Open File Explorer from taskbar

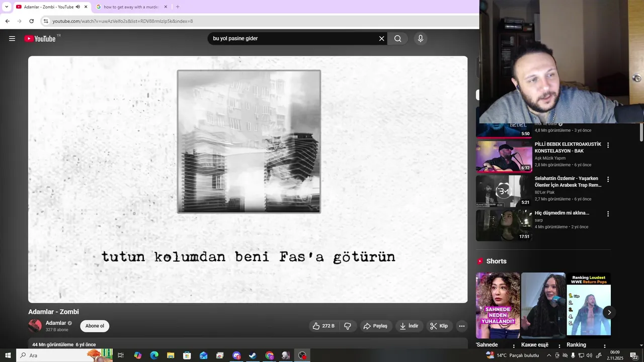[171, 355]
